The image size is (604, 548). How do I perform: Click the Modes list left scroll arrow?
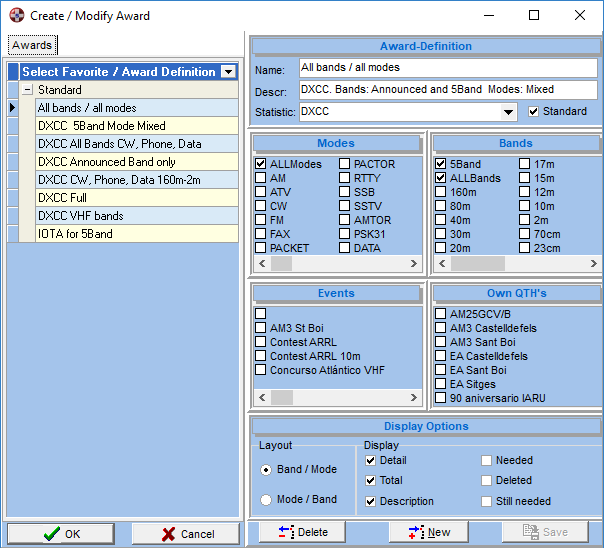click(x=262, y=263)
